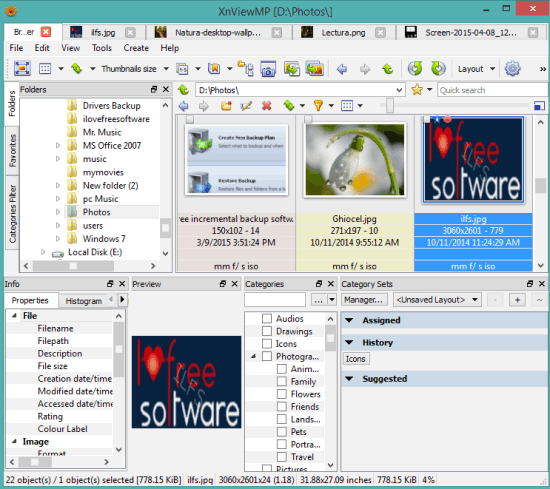The height and width of the screenshot is (489, 550).
Task: Click the favorites star icon
Action: [x=417, y=90]
